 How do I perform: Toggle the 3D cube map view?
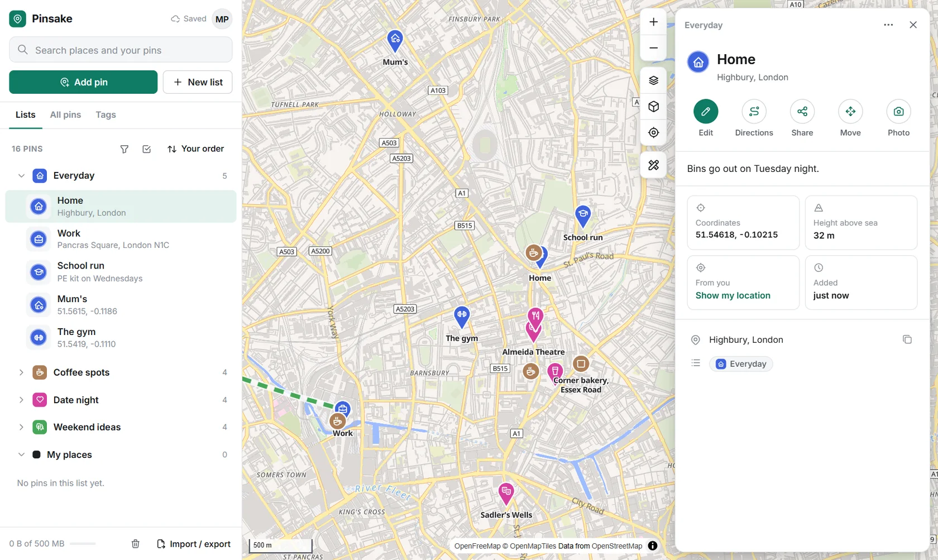click(653, 107)
